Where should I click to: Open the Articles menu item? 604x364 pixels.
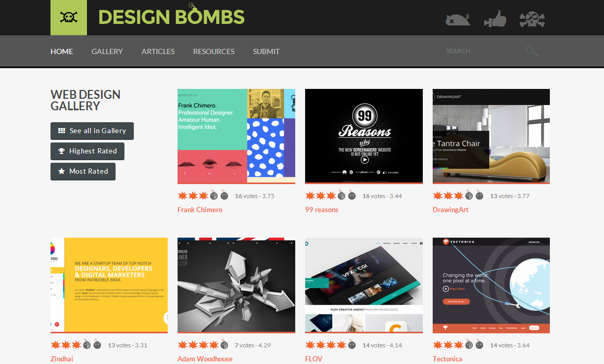click(x=158, y=51)
